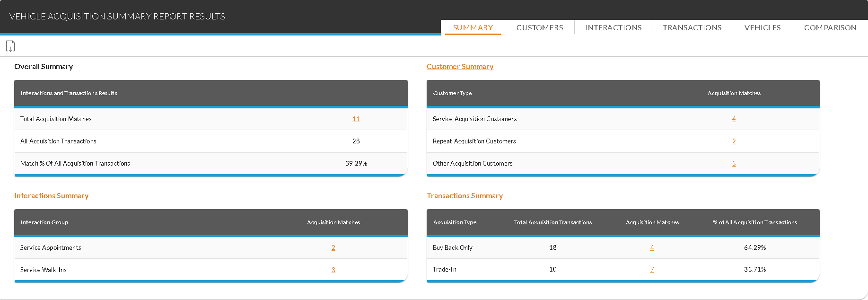Open the Comparison tab
Screen dimensions: 868x300
830,28
